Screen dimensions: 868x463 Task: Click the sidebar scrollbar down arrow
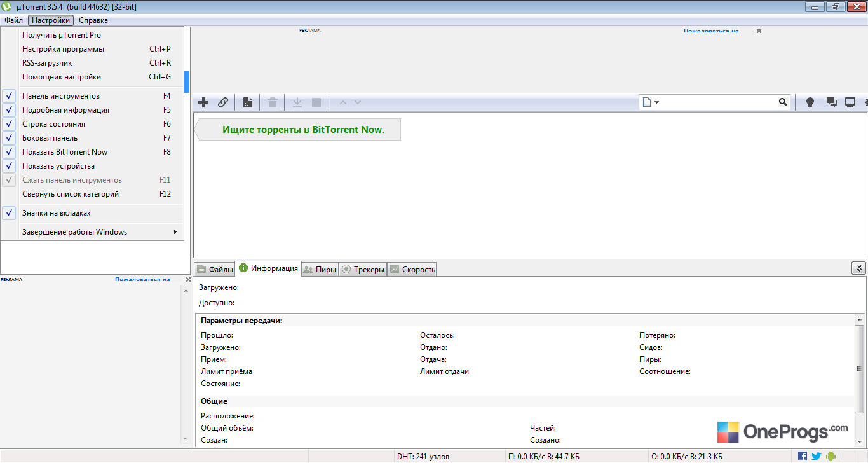pos(186,439)
